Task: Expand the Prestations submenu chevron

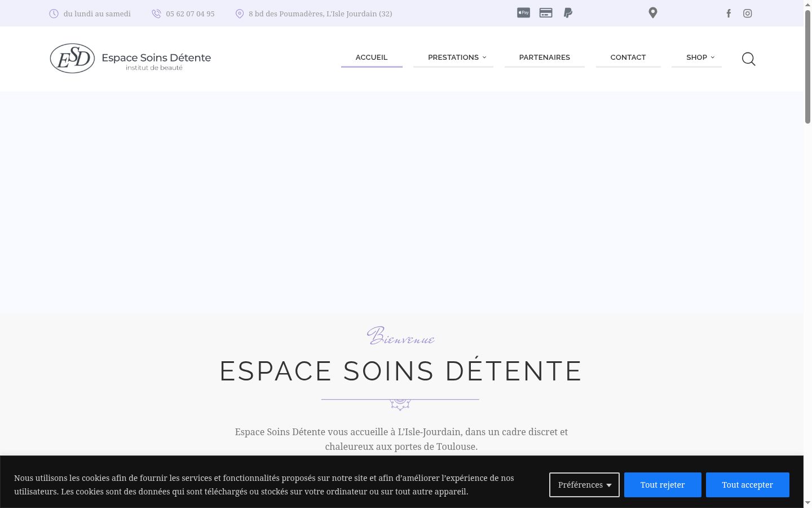Action: click(484, 58)
